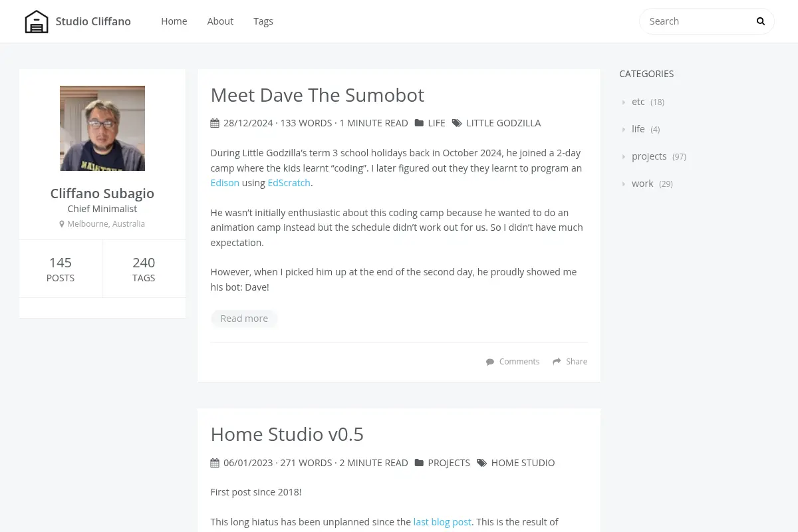Open the Home Studio v0.5 post title
The height and width of the screenshot is (532, 798).
tap(287, 434)
